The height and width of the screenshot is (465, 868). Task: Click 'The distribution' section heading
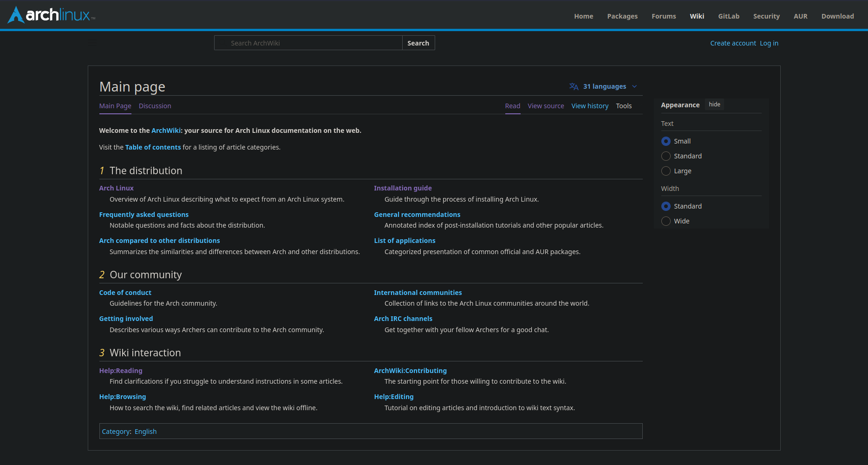[x=146, y=170]
